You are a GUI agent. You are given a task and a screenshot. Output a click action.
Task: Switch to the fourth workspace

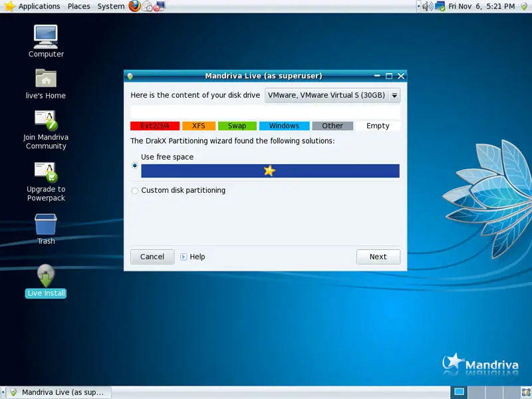pos(511,392)
